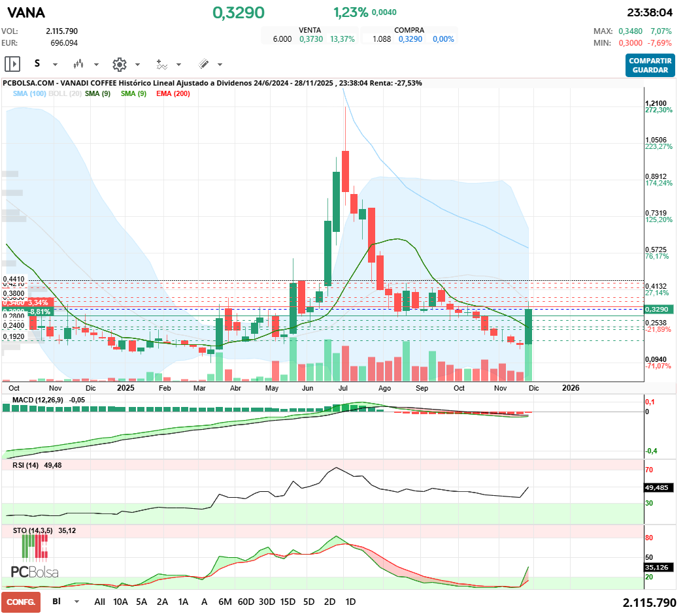Expand the S interval dropdown arrow
This screenshot has width=685, height=616.
[55, 65]
